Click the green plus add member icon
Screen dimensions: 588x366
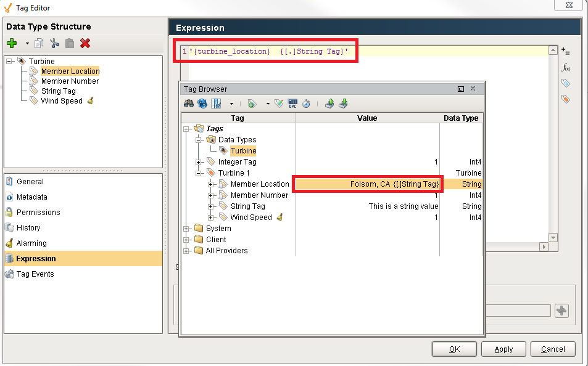(x=12, y=43)
